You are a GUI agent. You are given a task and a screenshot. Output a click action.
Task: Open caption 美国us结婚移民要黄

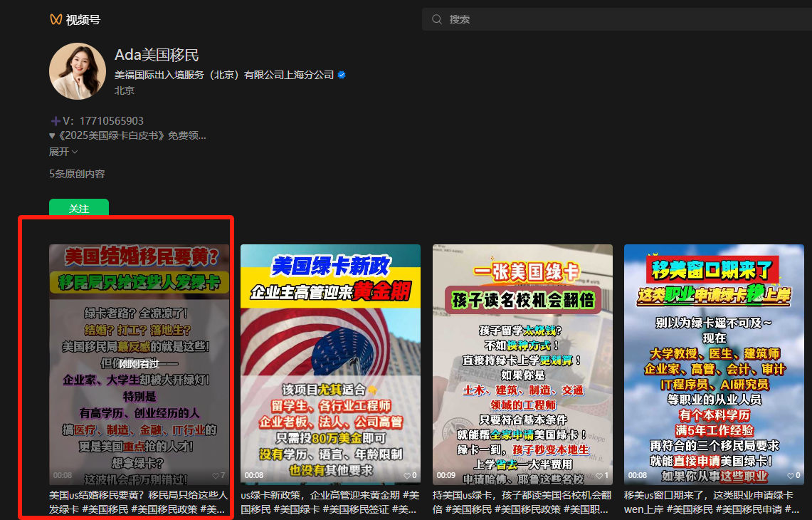click(x=139, y=502)
